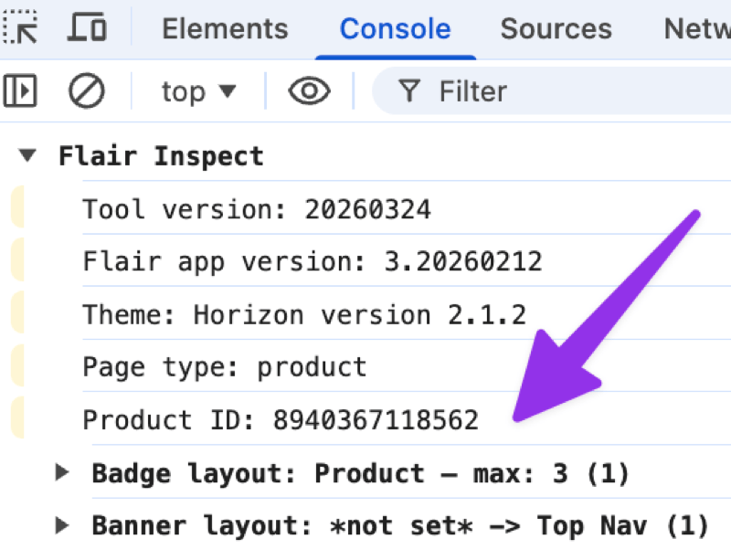The height and width of the screenshot is (560, 731).
Task: Toggle visibility of Badge layout details
Action: [x=62, y=472]
